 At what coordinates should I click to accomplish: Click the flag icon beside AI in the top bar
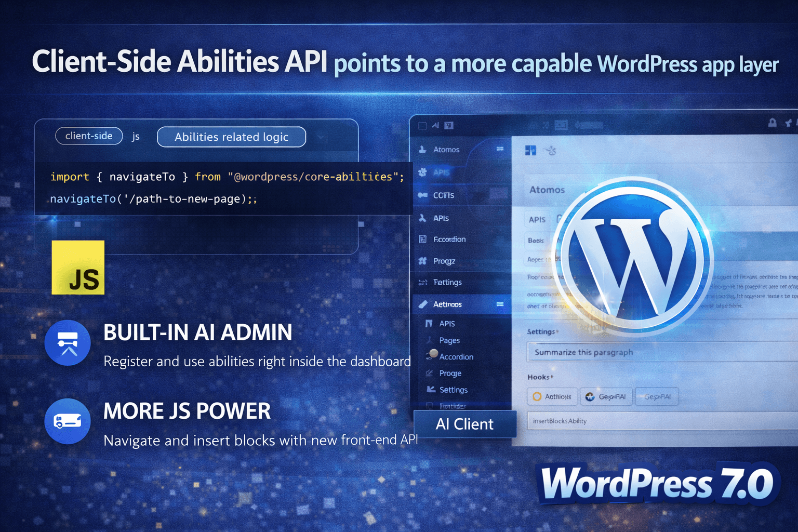(x=449, y=125)
